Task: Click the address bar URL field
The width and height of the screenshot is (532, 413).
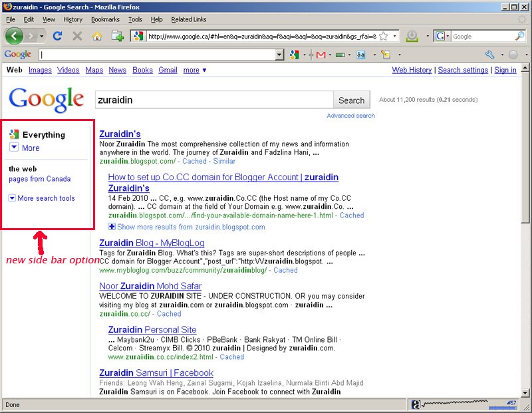Action: [262, 36]
